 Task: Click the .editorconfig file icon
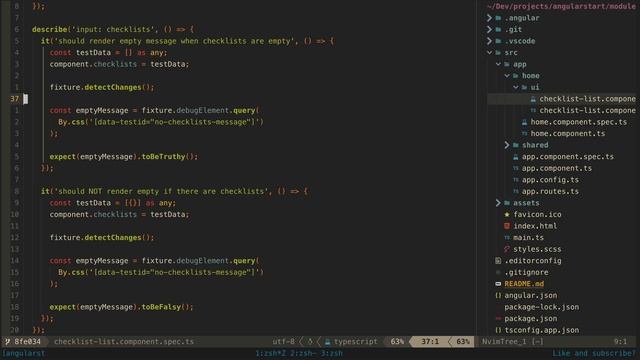(x=498, y=260)
